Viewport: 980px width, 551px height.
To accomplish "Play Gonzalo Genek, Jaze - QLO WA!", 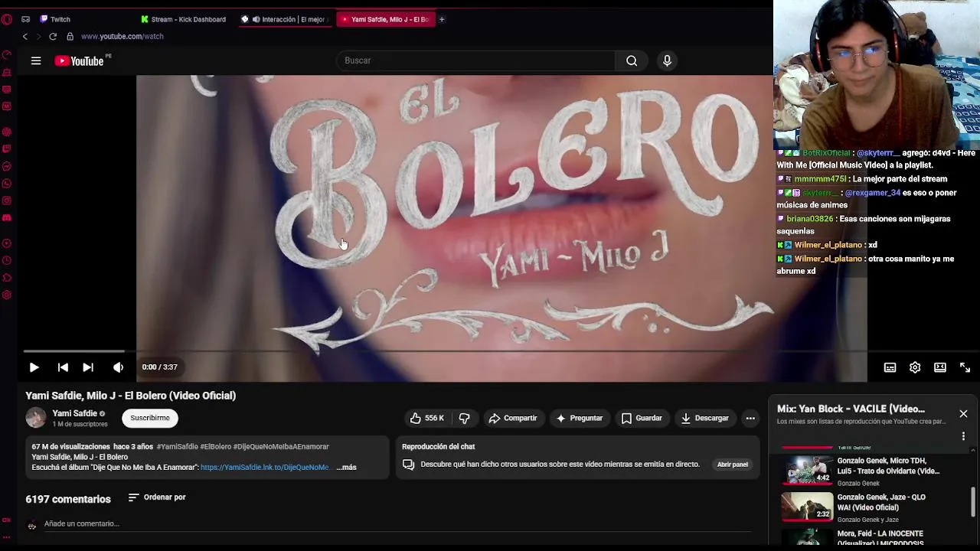I will point(873,507).
